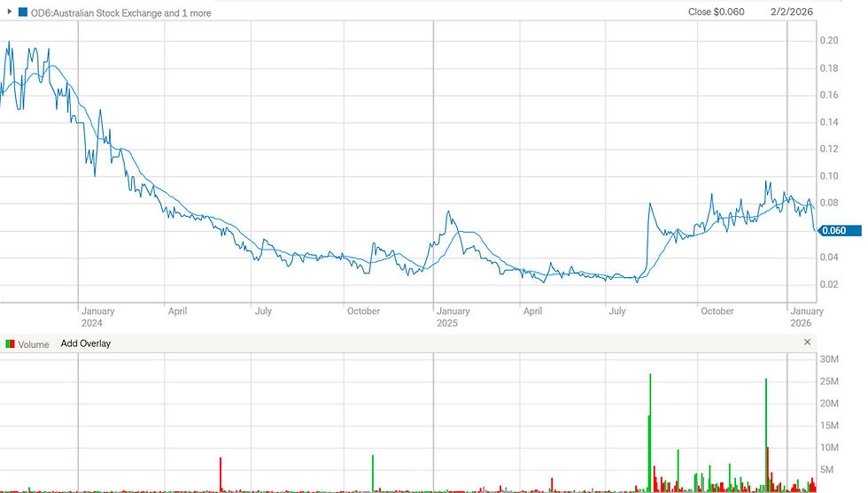868x493 pixels.
Task: Select the OD6:Australian Stock Exchange legend label
Action: [120, 12]
